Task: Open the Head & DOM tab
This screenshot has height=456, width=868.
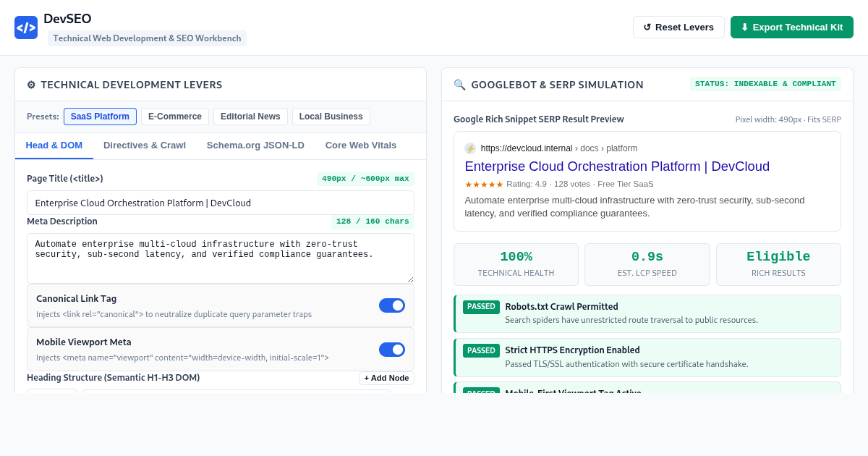Action: tap(54, 145)
